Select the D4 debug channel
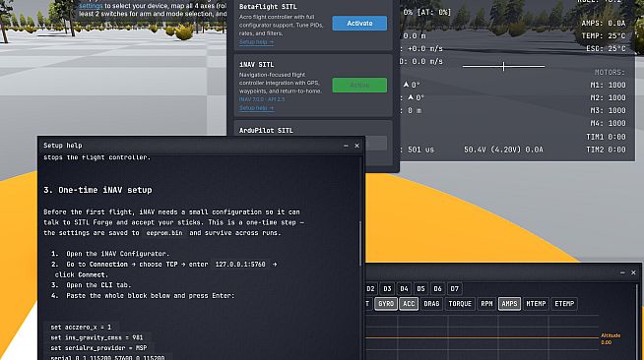The width and height of the screenshot is (644, 360). tap(404, 288)
